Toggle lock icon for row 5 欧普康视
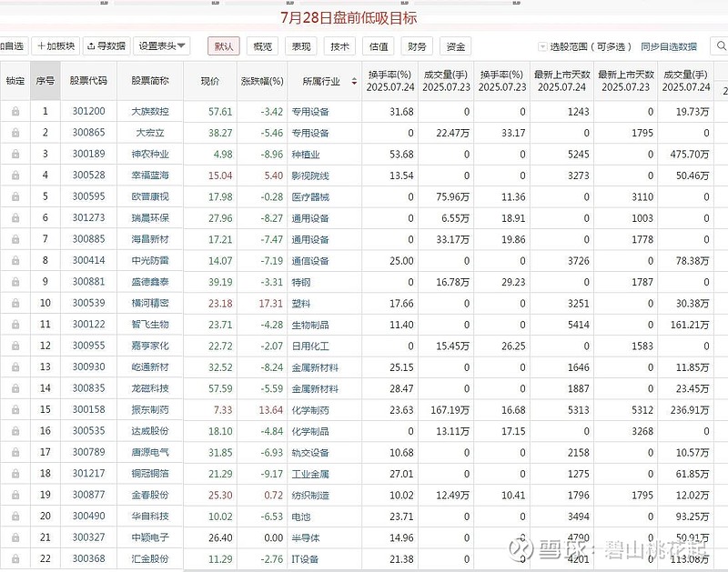 tap(15, 196)
